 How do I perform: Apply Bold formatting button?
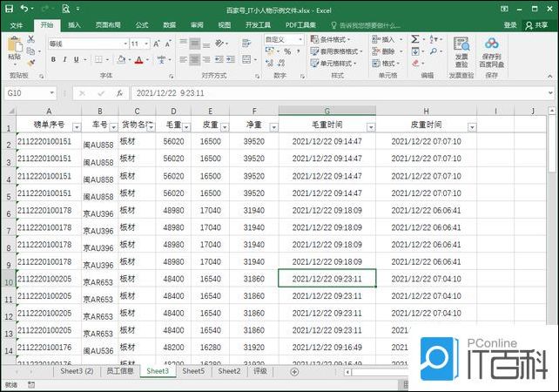[x=53, y=59]
